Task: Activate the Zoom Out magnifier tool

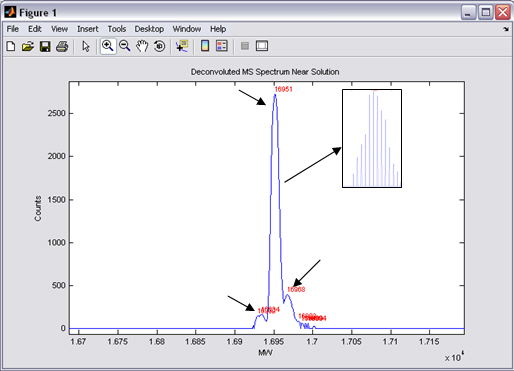Action: point(125,46)
